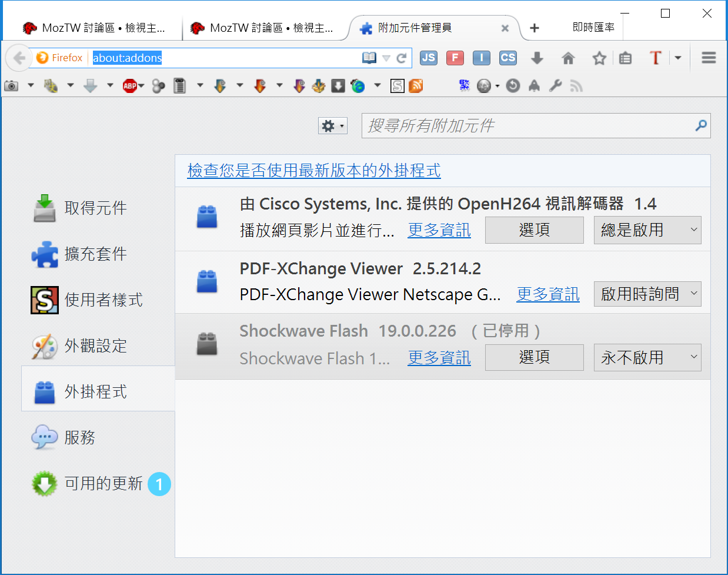Click 更多資訊 link for OpenH264
The width and height of the screenshot is (728, 575).
(x=439, y=230)
